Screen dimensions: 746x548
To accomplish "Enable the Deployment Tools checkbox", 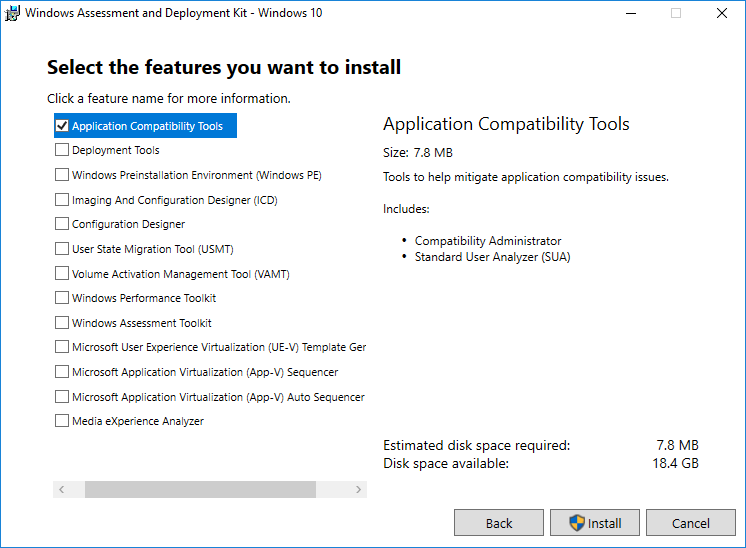I will [62, 150].
